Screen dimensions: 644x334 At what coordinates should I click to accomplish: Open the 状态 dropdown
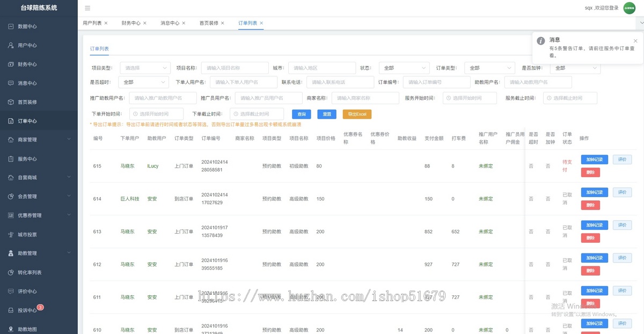(404, 68)
